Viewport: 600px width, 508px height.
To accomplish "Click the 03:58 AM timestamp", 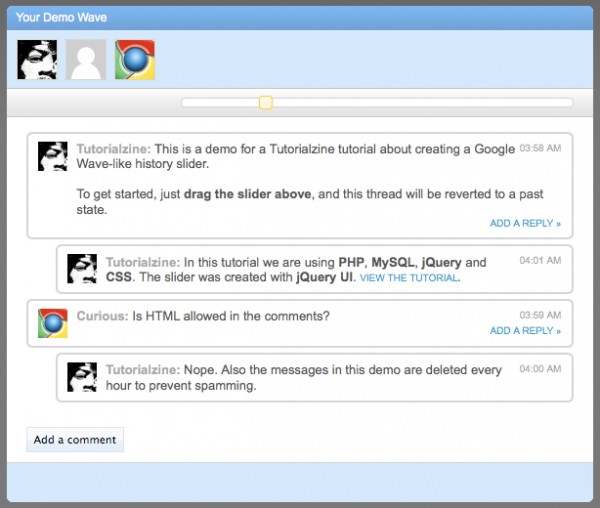I will tap(540, 148).
